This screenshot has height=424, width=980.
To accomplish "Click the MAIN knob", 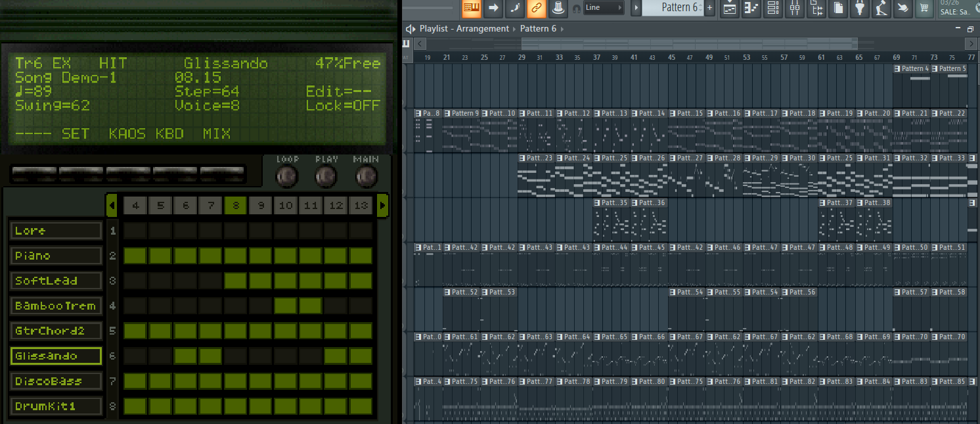I will coord(367,176).
